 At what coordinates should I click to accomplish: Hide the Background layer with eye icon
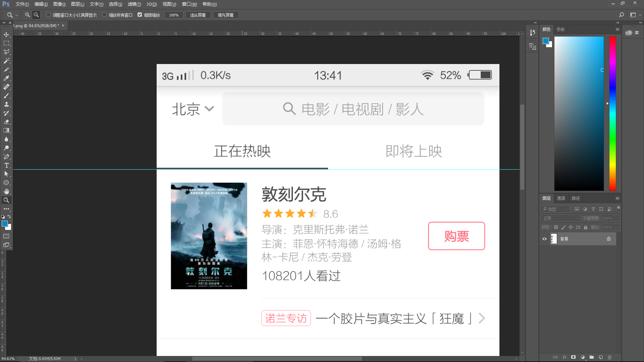click(544, 239)
